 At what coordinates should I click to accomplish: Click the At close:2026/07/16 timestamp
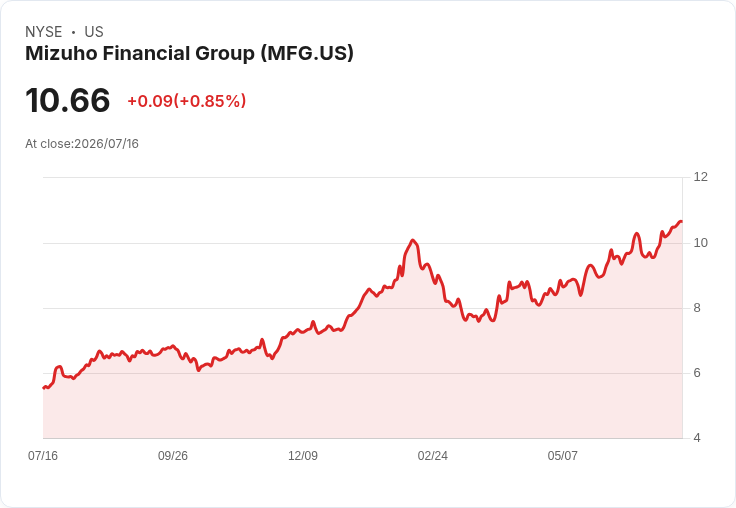[82, 144]
